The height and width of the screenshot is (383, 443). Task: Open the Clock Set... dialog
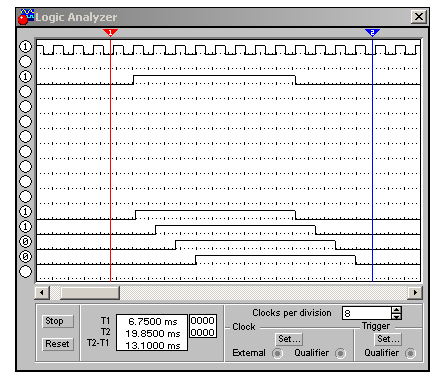click(x=289, y=339)
